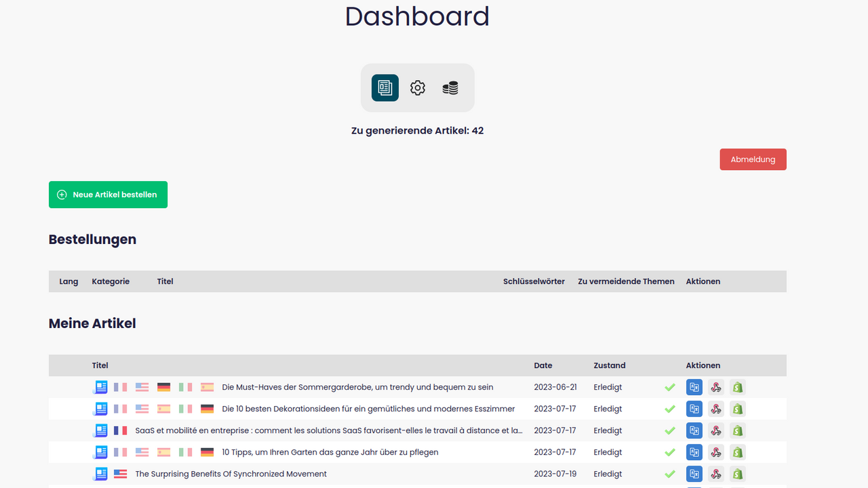Select Spanish flag in Esszimmer row
Viewport: 868px width, 488px height.
tap(163, 409)
